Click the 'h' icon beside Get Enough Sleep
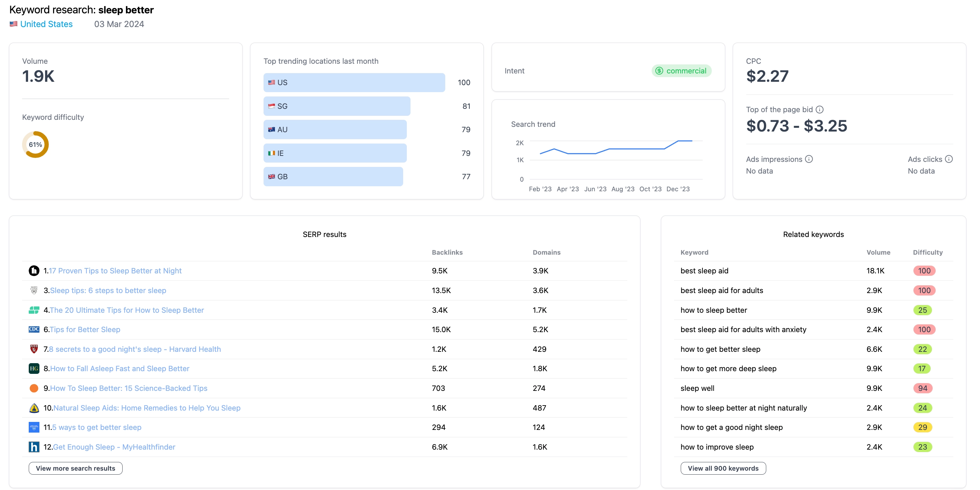 34,447
